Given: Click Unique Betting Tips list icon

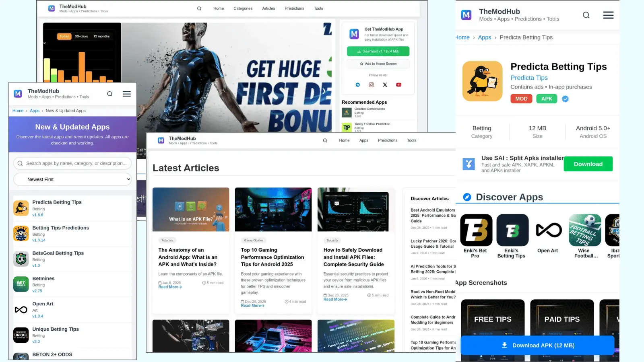Looking at the screenshot, I should pos(21,335).
